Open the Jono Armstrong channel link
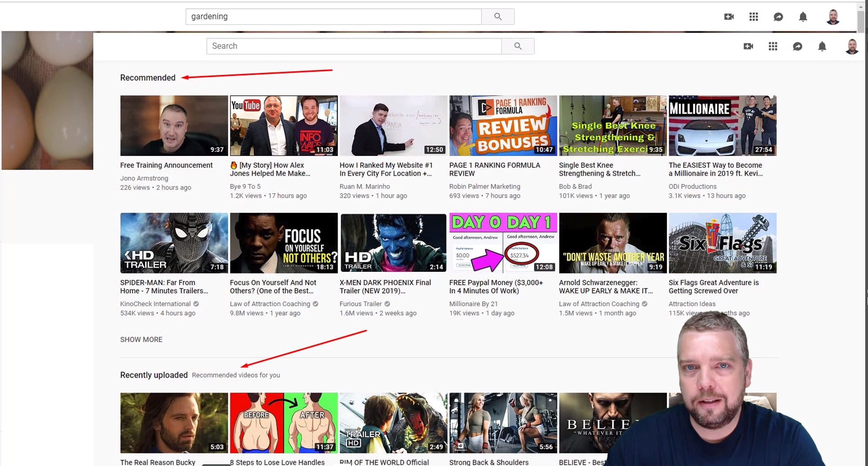 point(144,178)
